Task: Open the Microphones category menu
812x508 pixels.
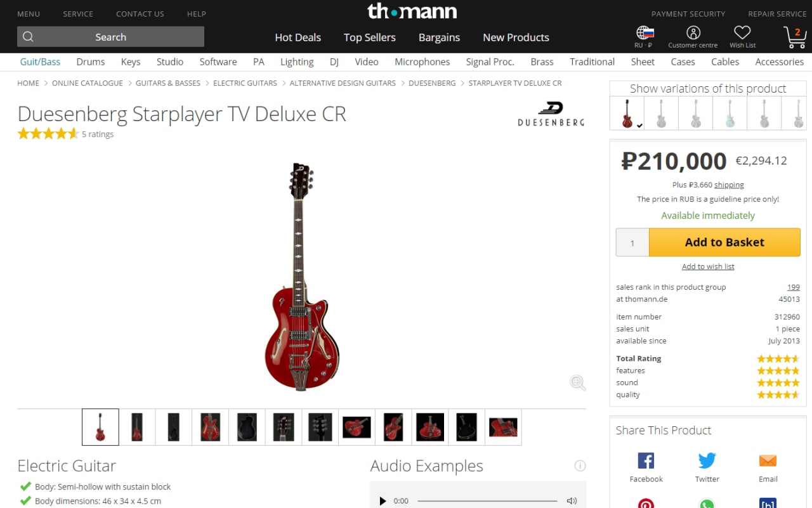Action: click(x=422, y=62)
